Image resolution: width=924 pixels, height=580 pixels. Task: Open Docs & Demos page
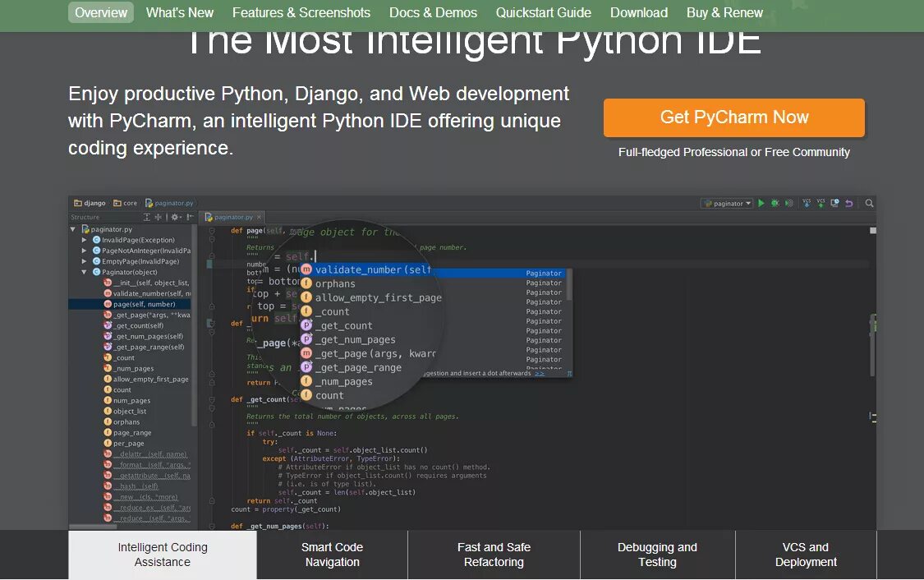(x=433, y=12)
